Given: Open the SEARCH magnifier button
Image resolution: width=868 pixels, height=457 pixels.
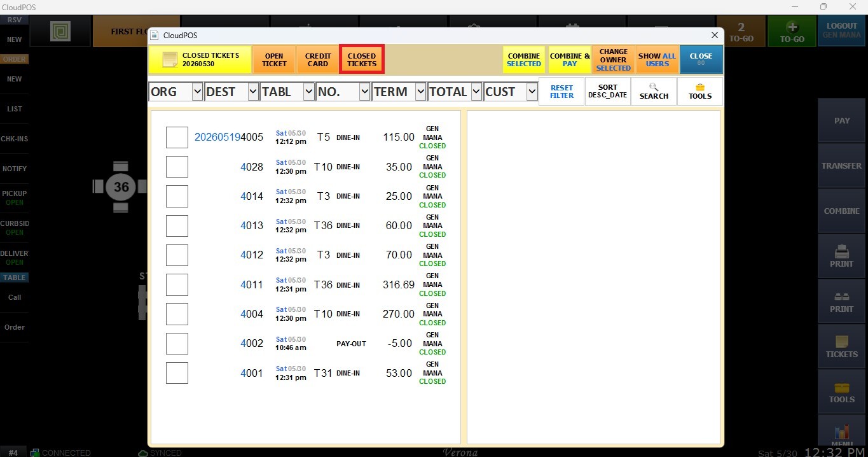Looking at the screenshot, I should [x=654, y=92].
